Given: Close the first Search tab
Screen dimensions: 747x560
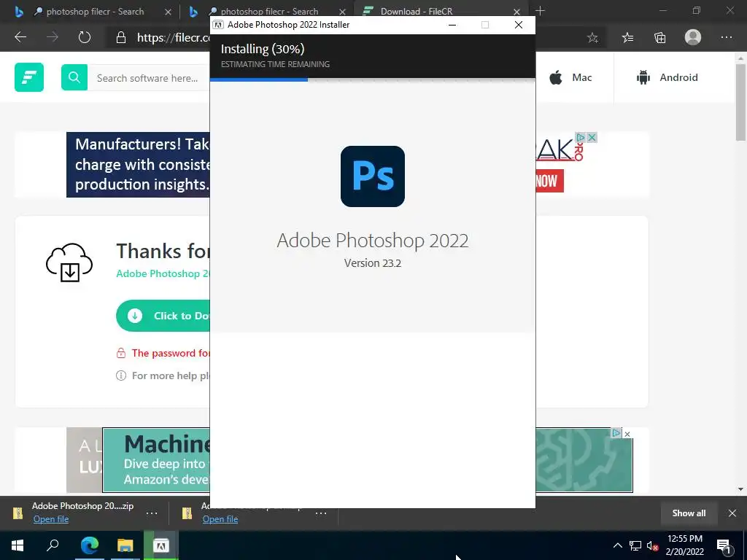Looking at the screenshot, I should pos(168,12).
